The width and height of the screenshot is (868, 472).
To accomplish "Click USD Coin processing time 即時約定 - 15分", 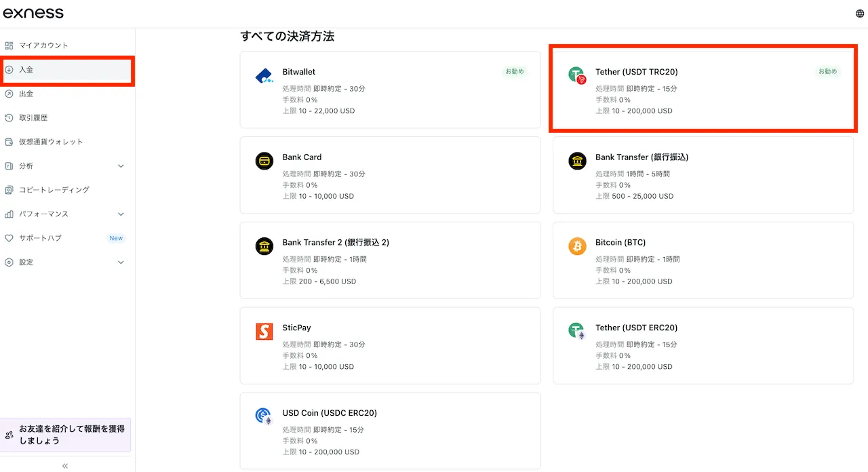I will [x=323, y=430].
